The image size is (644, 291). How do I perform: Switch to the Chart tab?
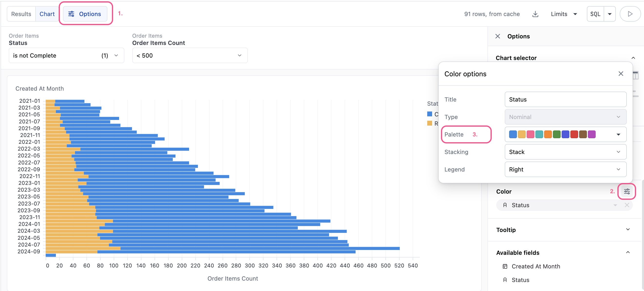click(47, 14)
